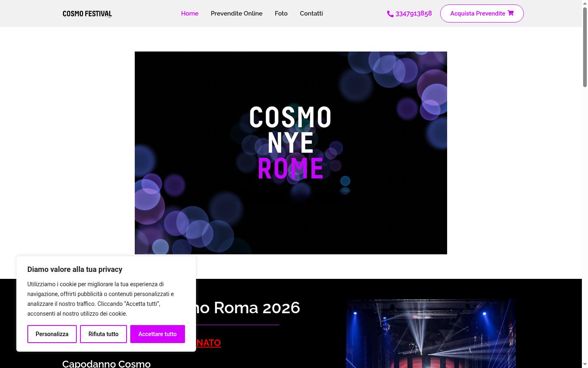Image resolution: width=588 pixels, height=368 pixels.
Task: Click the scrollbar up arrow
Action: tap(585, 3)
